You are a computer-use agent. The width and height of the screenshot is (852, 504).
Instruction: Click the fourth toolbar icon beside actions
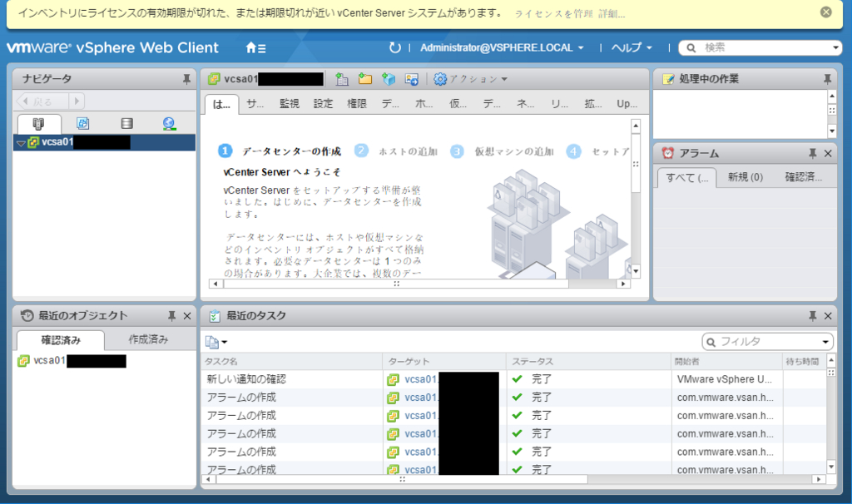[x=412, y=79]
